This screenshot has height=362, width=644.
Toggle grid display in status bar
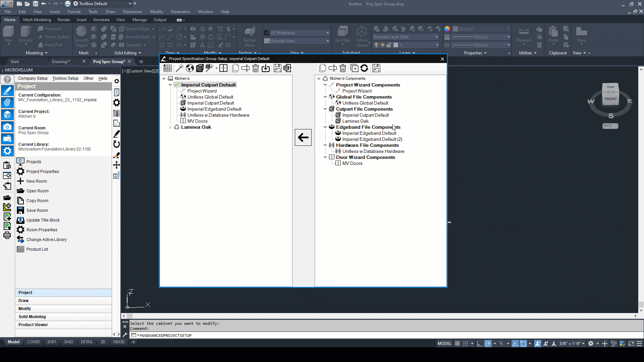[x=457, y=344]
